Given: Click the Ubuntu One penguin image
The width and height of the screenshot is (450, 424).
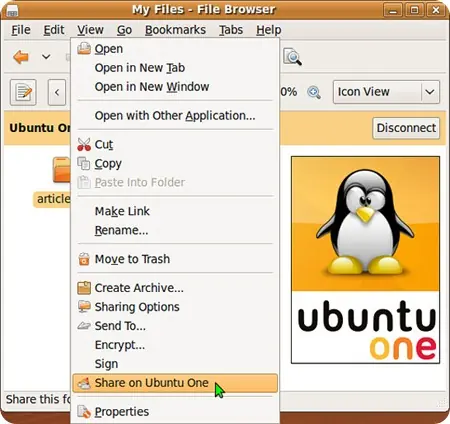Looking at the screenshot, I should point(365,260).
